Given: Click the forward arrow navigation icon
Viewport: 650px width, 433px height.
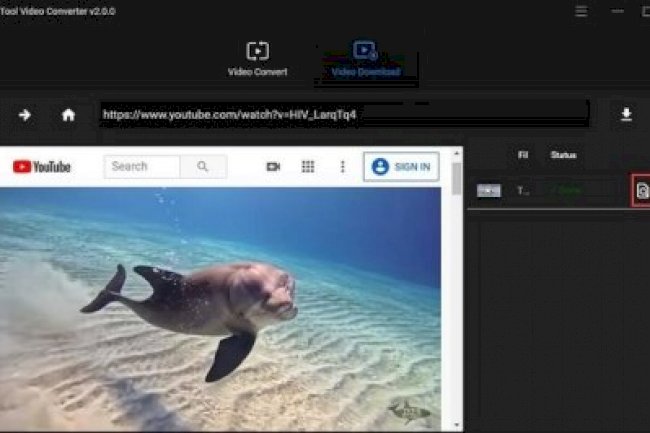Looking at the screenshot, I should coord(25,115).
